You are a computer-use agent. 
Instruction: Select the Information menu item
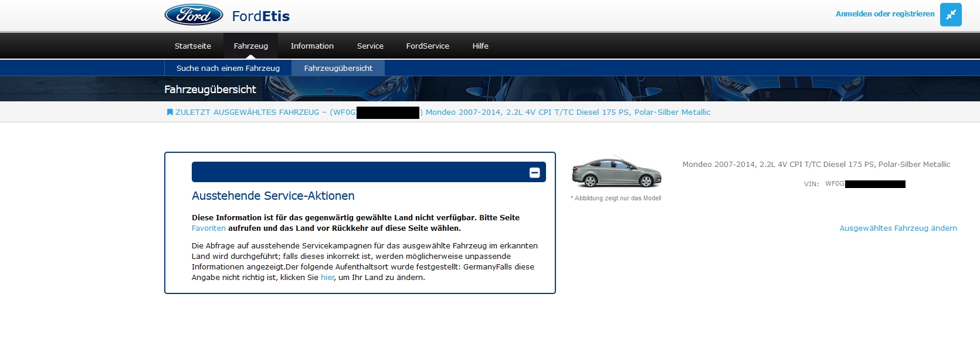coord(312,46)
